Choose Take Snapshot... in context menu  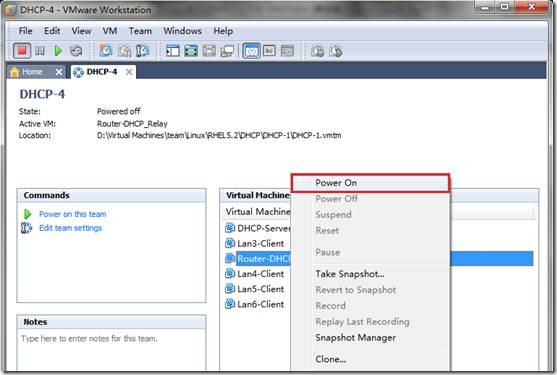click(x=371, y=274)
